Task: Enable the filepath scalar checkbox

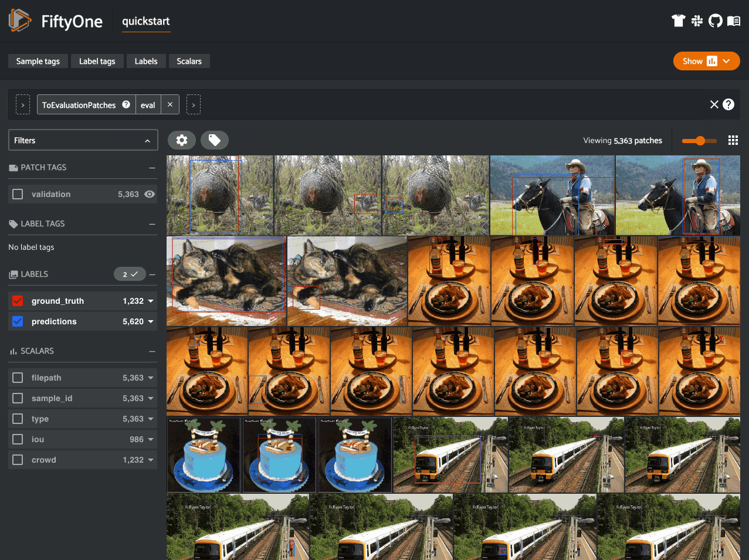Action: point(18,378)
